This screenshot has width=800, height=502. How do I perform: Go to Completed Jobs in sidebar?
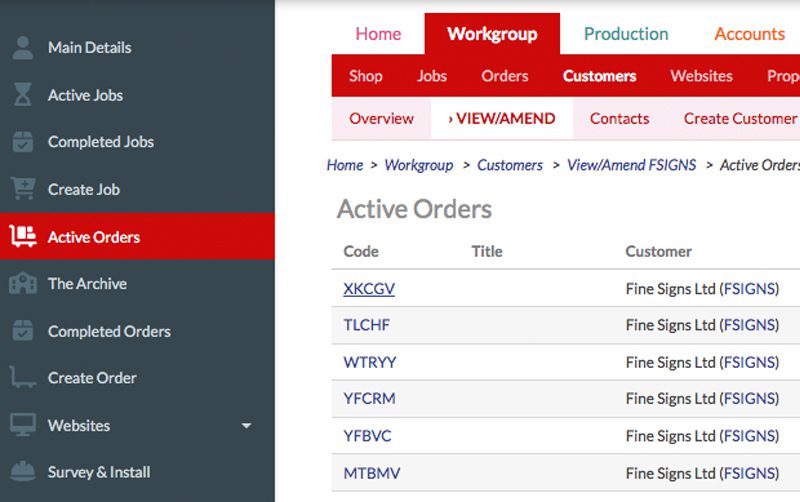[101, 142]
